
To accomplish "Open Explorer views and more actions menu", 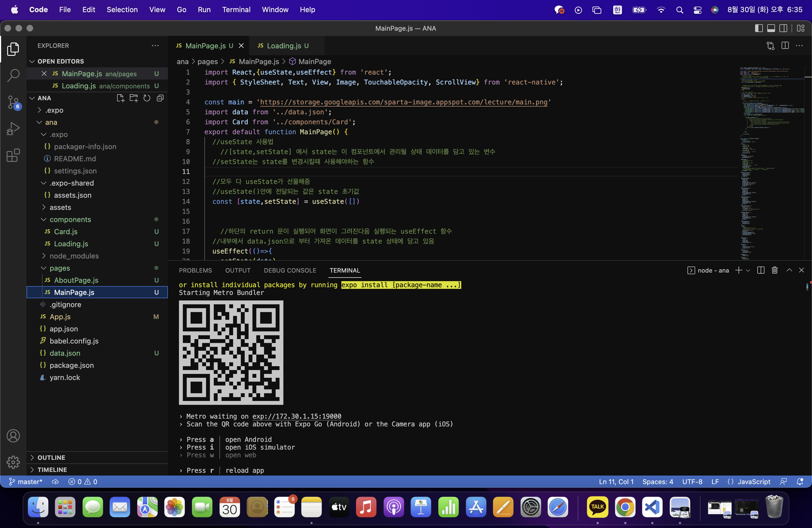I will 155,45.
